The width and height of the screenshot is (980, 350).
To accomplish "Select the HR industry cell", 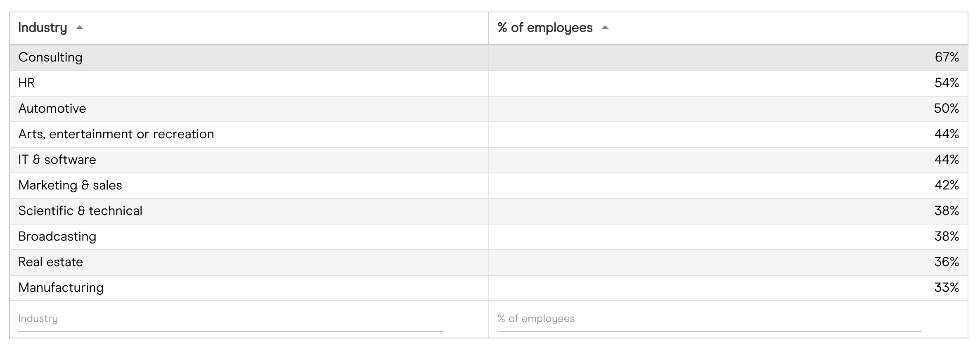I will pyautogui.click(x=27, y=83).
